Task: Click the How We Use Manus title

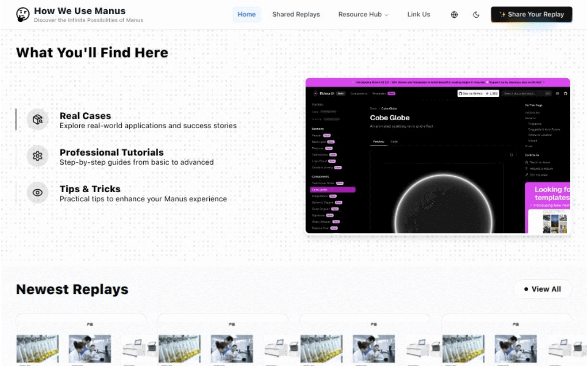Action: [x=80, y=11]
